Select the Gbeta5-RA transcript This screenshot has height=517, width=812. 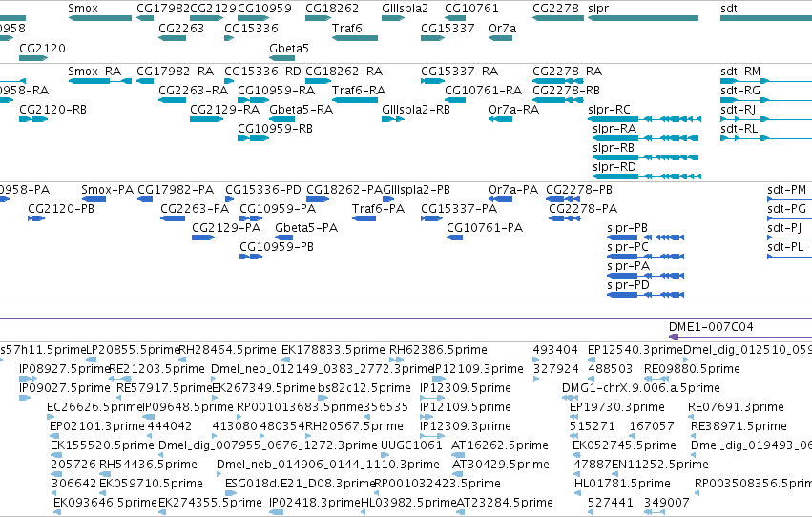click(282, 119)
